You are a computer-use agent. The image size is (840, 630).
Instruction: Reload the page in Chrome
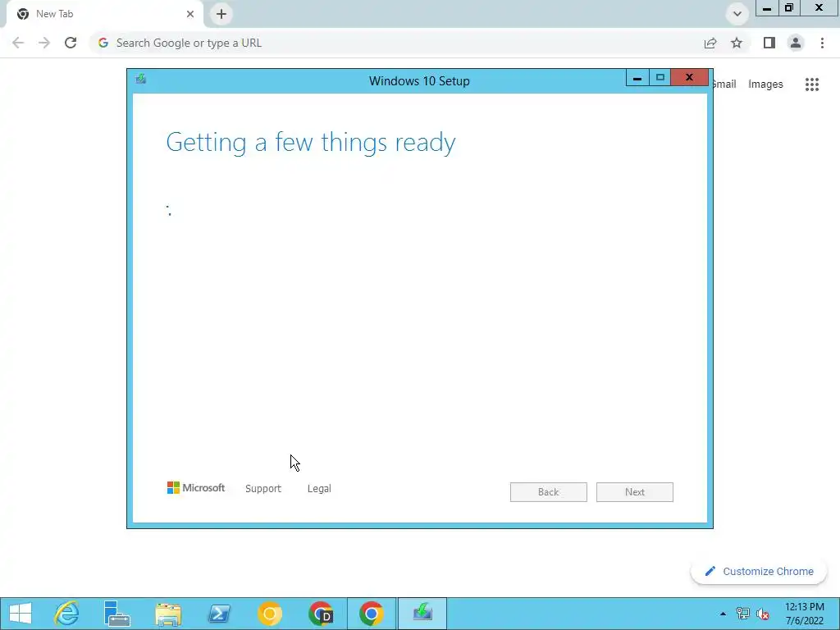click(x=71, y=43)
